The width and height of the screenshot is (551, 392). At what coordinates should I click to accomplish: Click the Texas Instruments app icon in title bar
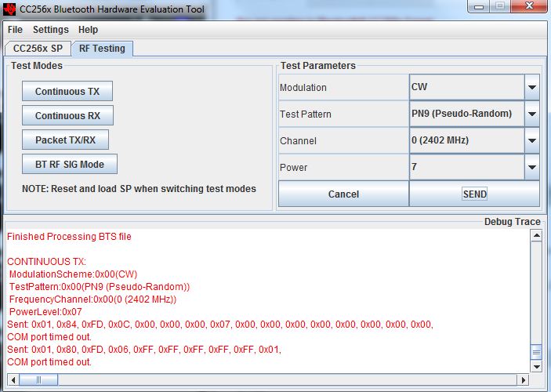point(9,9)
